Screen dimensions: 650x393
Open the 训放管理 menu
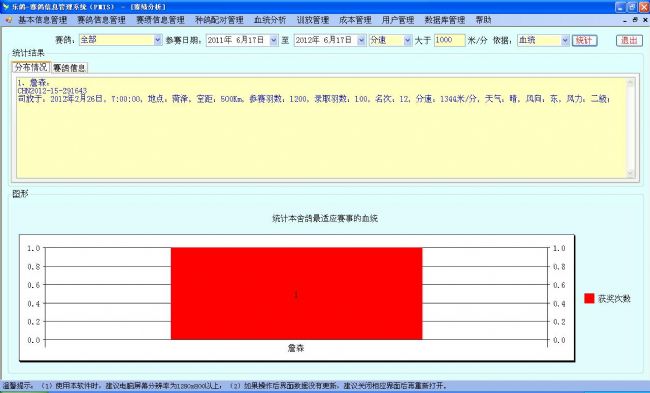(313, 20)
